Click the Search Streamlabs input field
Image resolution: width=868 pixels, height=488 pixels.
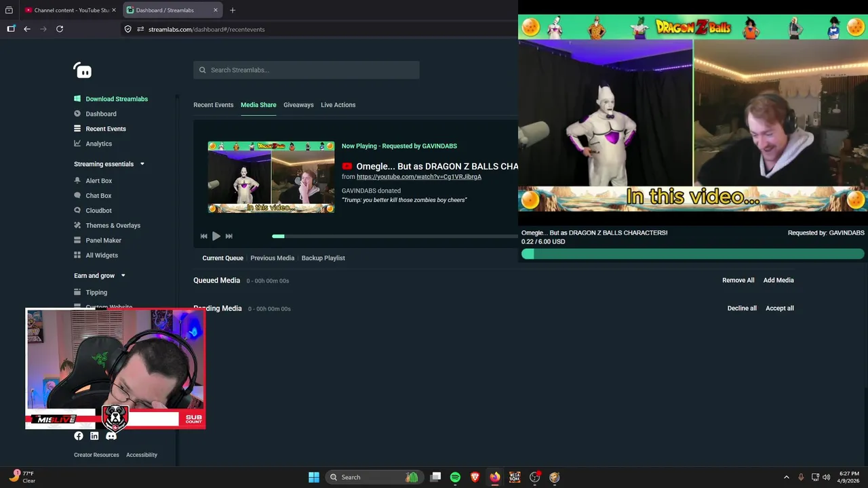(307, 70)
